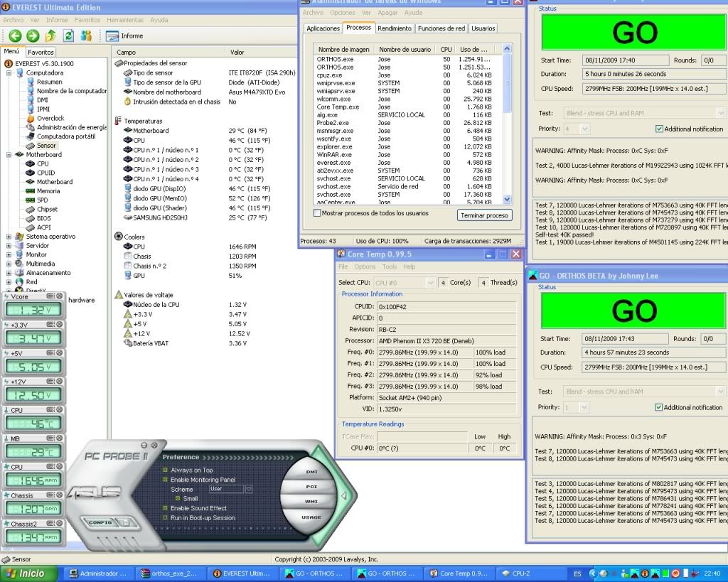The height and width of the screenshot is (582, 728).
Task: Expand the Sistema operativo tree node
Action: 9,236
